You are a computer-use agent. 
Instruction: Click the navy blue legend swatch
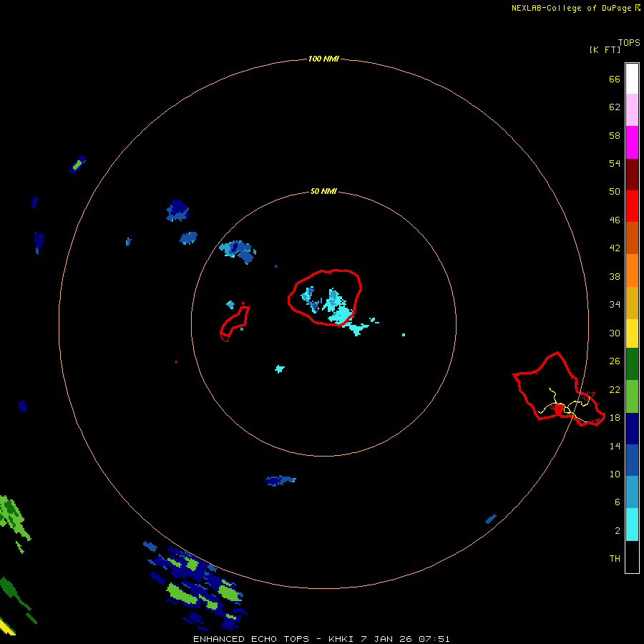tap(632, 429)
